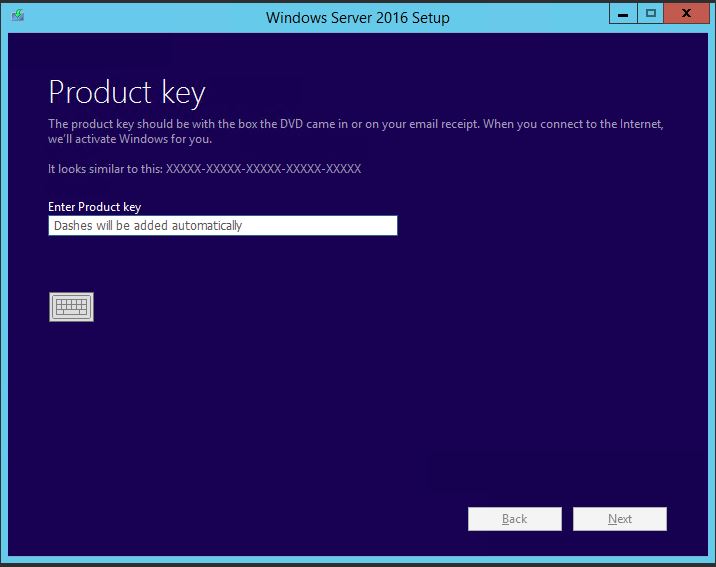Click the 'Product key' heading
This screenshot has width=716, height=567.
coord(127,93)
